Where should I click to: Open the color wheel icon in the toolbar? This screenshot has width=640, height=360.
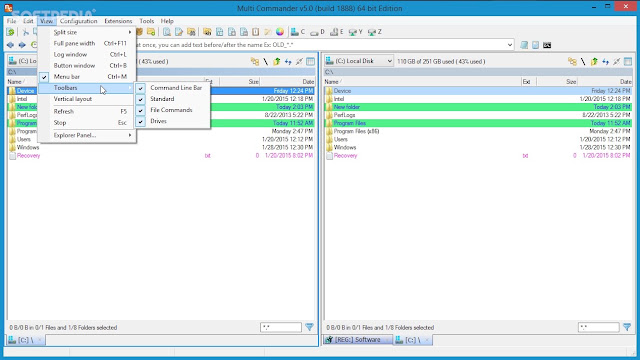(x=280, y=32)
